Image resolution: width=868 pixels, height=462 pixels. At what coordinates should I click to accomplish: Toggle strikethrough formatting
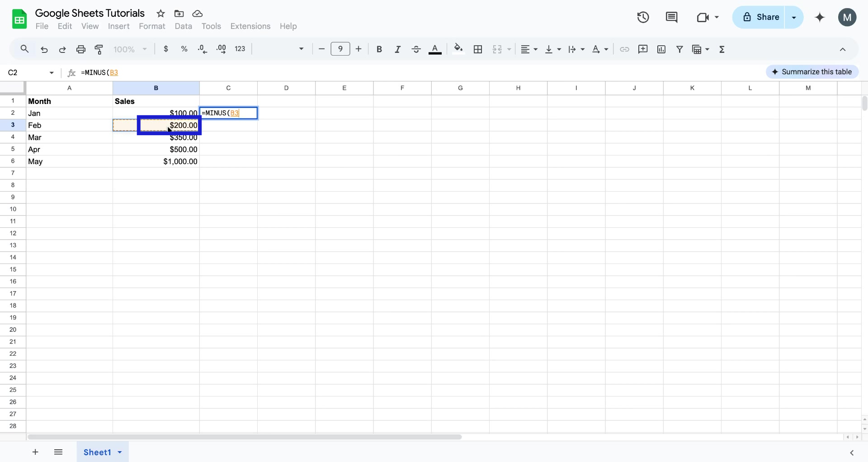(416, 49)
